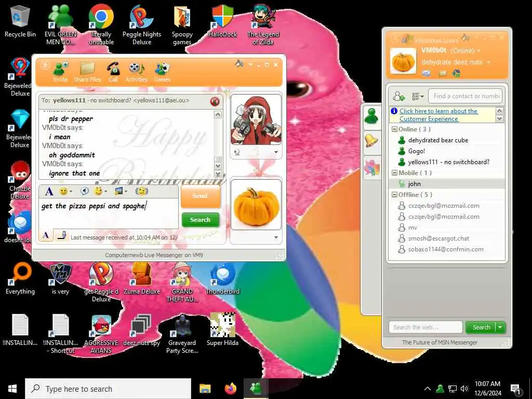
Task: Select contact dehydrated bear cube
Action: (438, 140)
